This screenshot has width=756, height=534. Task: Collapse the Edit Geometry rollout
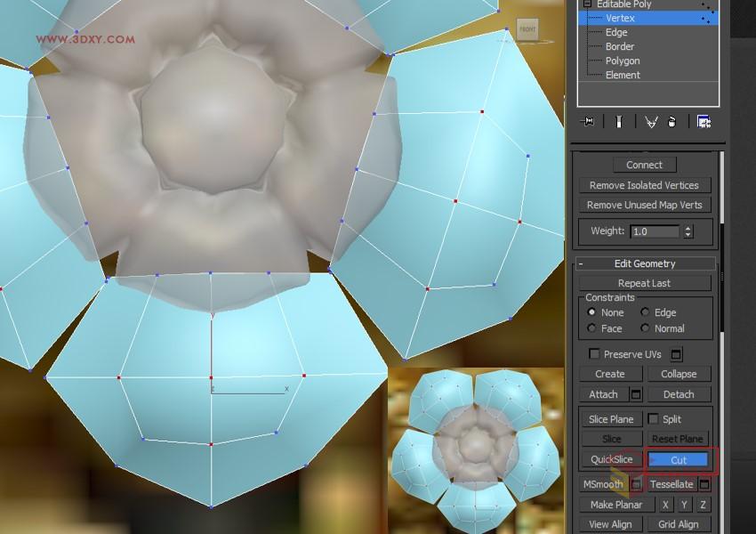581,263
